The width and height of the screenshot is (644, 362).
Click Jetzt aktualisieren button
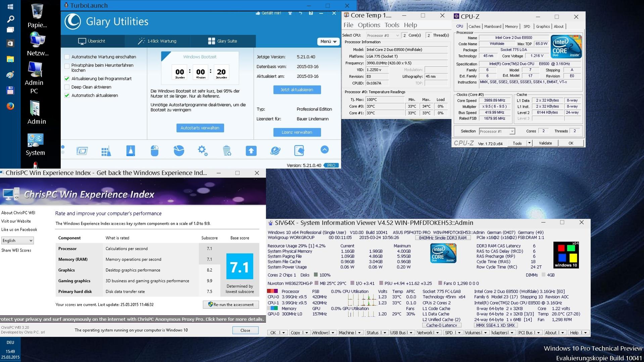click(x=297, y=90)
